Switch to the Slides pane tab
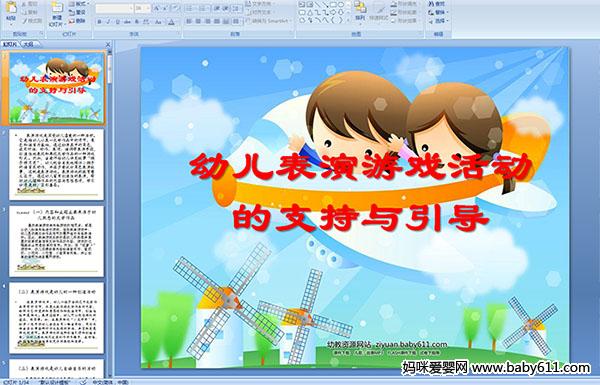Image resolution: width=600 pixels, height=385 pixels. (x=10, y=44)
